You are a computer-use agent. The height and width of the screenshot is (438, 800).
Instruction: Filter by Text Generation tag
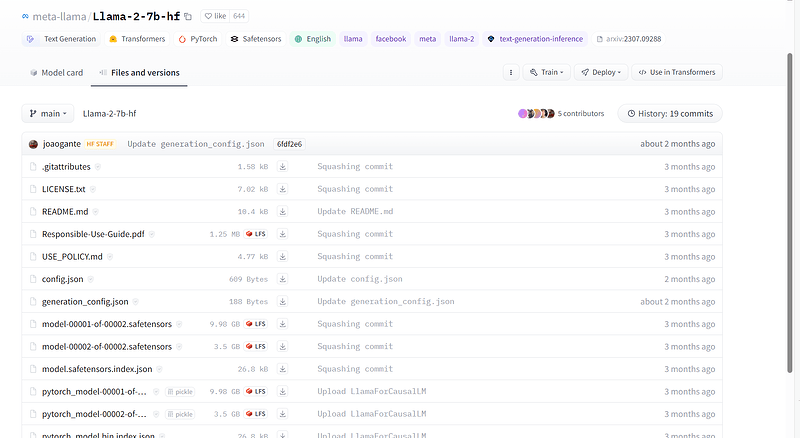[x=61, y=39]
